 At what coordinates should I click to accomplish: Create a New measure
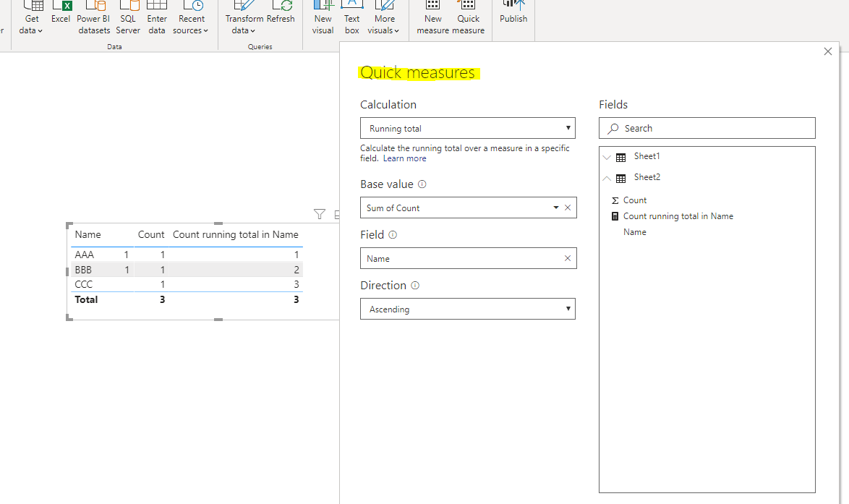click(x=432, y=18)
